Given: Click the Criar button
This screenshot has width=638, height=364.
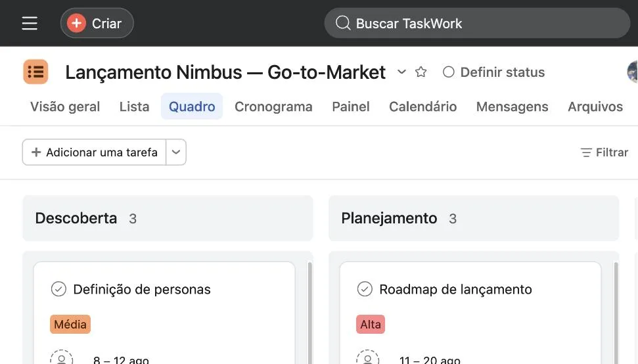Looking at the screenshot, I should (97, 23).
